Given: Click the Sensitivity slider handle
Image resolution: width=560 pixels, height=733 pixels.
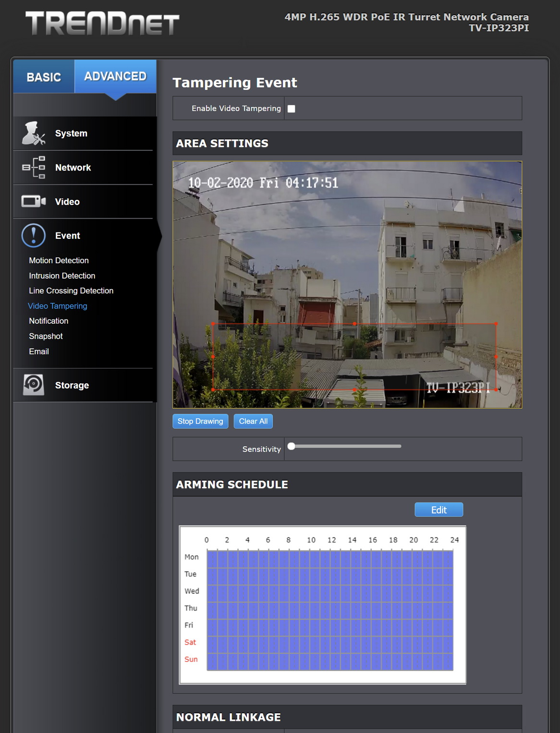Looking at the screenshot, I should tap(291, 446).
